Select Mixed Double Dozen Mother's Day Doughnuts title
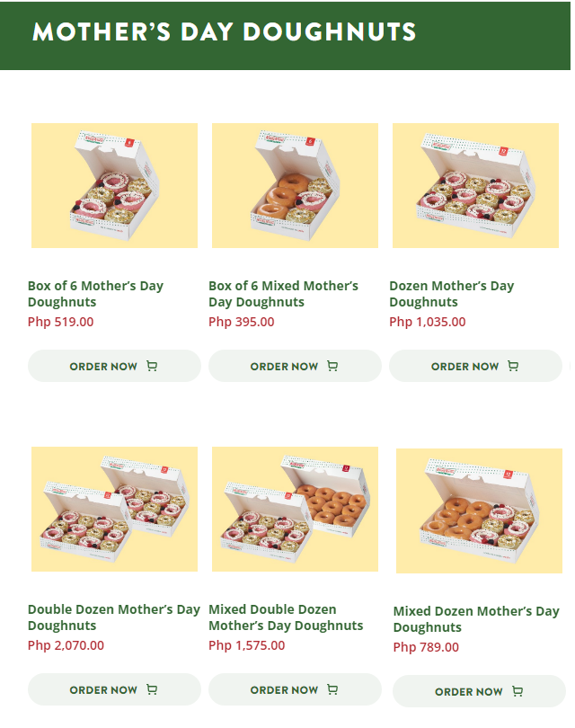 coord(286,617)
